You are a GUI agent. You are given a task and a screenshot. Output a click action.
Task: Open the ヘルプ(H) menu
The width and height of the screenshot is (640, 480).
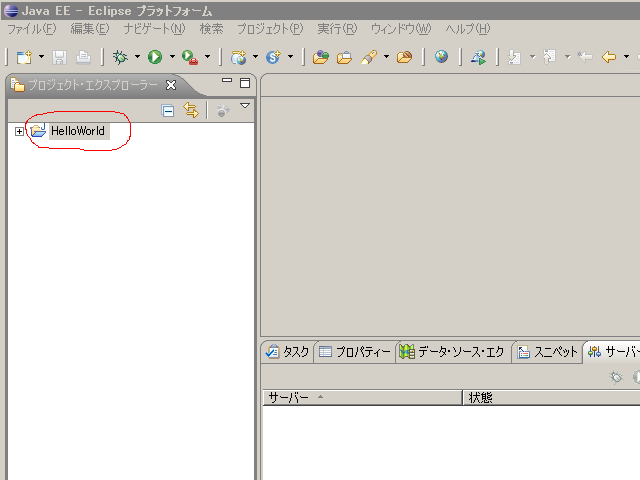click(468, 29)
